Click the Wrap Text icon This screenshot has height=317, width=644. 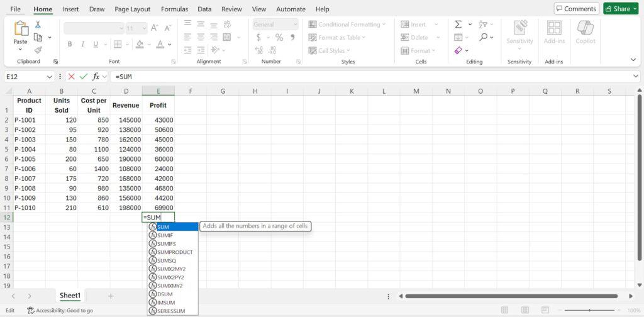click(x=226, y=25)
